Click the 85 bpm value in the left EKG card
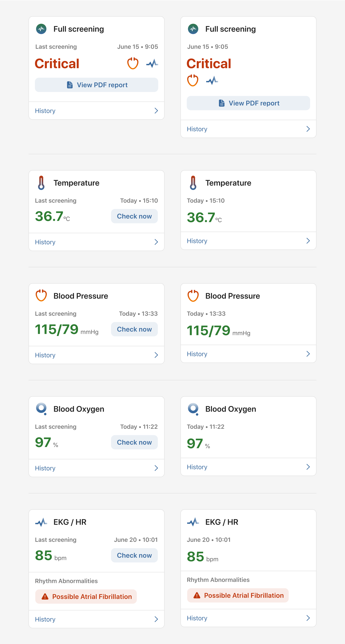Image resolution: width=345 pixels, height=644 pixels. 51,556
